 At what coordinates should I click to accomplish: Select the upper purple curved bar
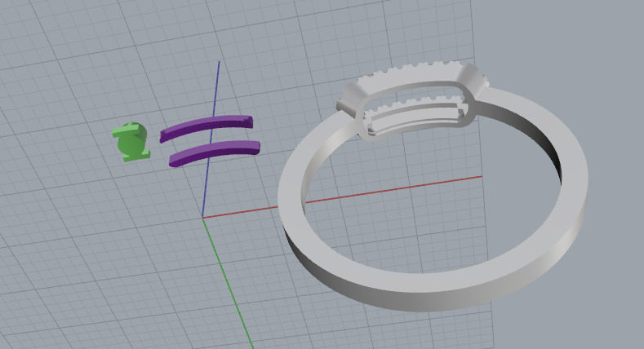[207, 128]
